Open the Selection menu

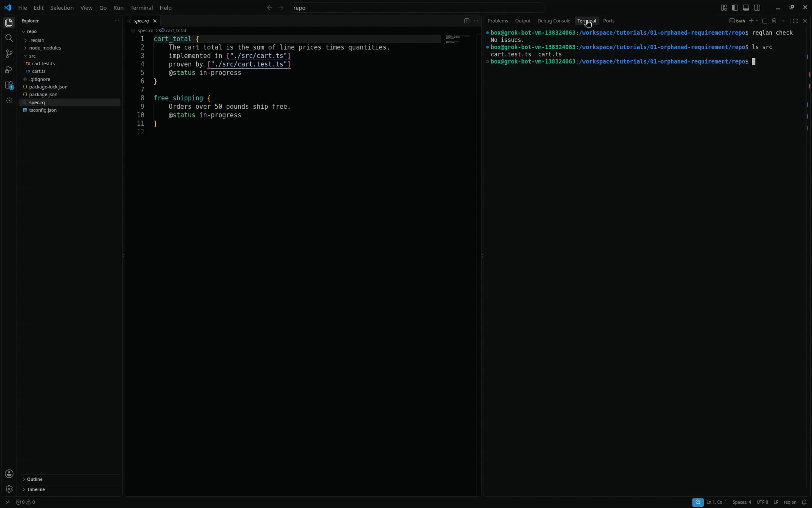pos(62,8)
